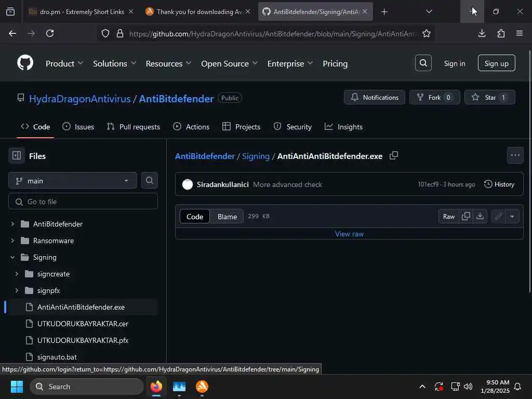Open the Pull requests tab

tap(134, 127)
